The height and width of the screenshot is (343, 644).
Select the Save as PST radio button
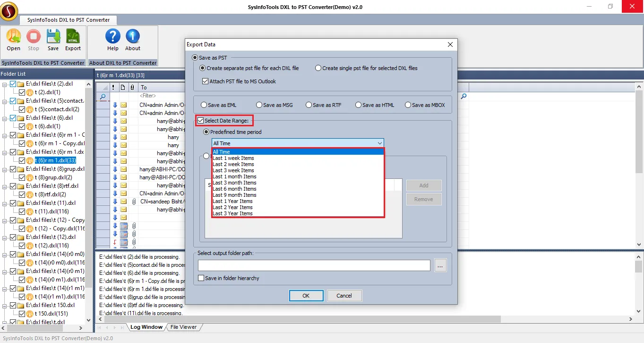195,58
